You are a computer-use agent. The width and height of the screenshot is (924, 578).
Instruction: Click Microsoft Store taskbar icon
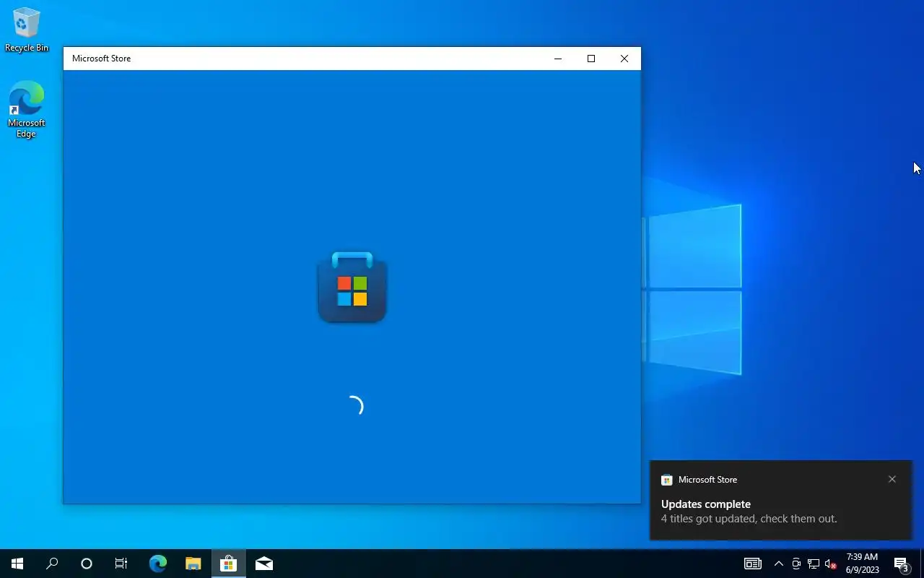click(228, 564)
